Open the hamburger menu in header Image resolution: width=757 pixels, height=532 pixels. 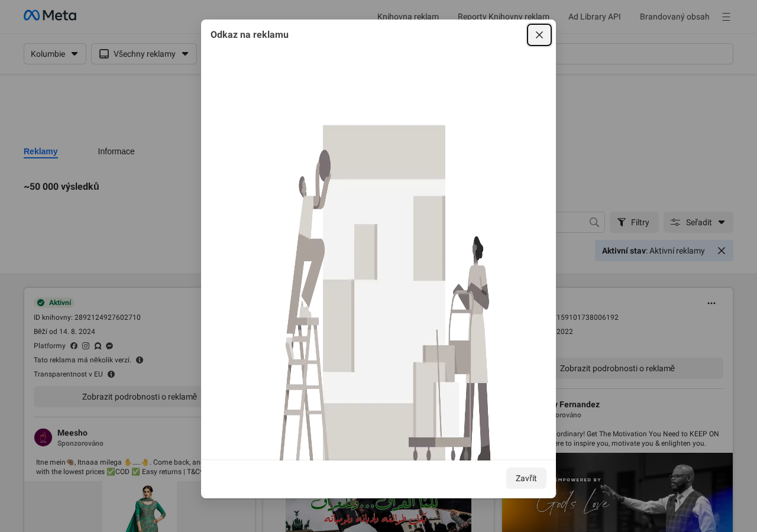coord(726,17)
